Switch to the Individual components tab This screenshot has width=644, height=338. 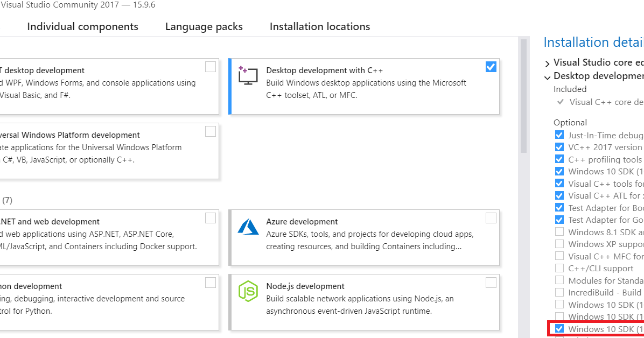tap(82, 26)
